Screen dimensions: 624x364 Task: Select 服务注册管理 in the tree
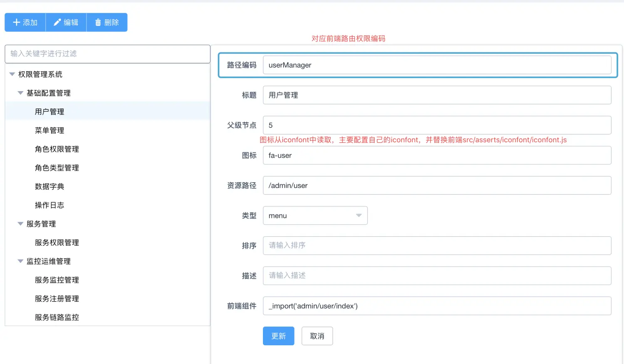[x=57, y=299]
